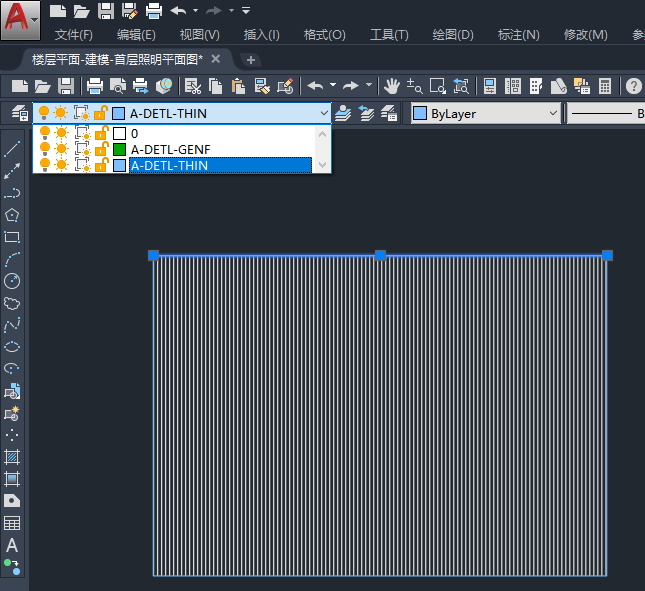Select the Region tool
Image resolution: width=645 pixels, height=591 pixels.
(12, 501)
